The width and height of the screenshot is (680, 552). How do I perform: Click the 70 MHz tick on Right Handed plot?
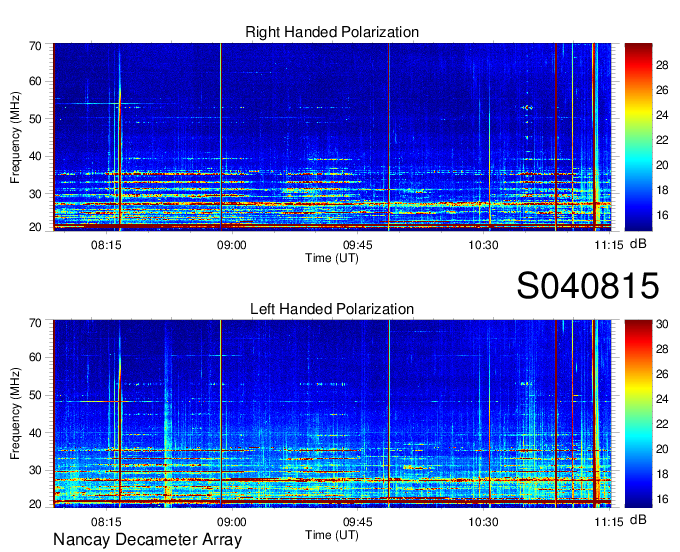pos(35,46)
